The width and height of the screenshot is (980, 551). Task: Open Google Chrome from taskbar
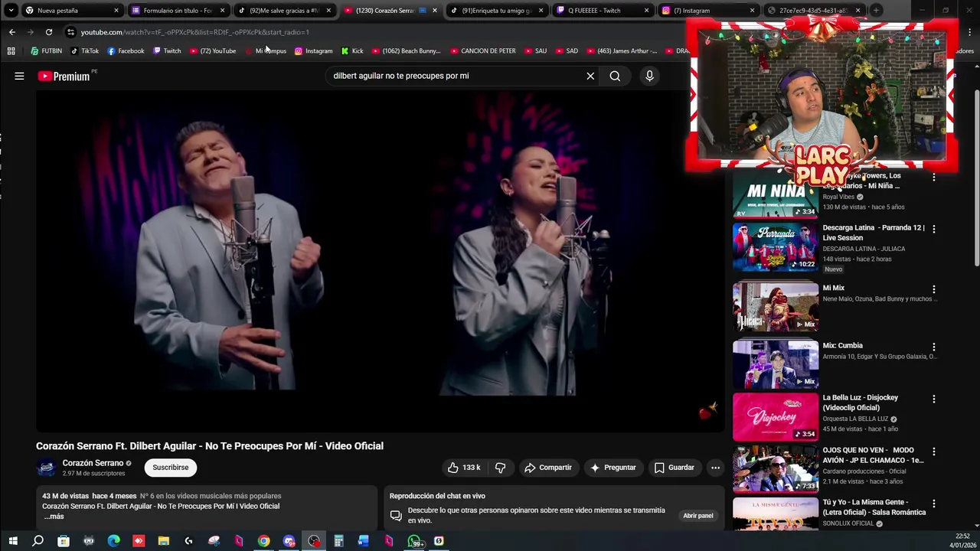pos(263,541)
